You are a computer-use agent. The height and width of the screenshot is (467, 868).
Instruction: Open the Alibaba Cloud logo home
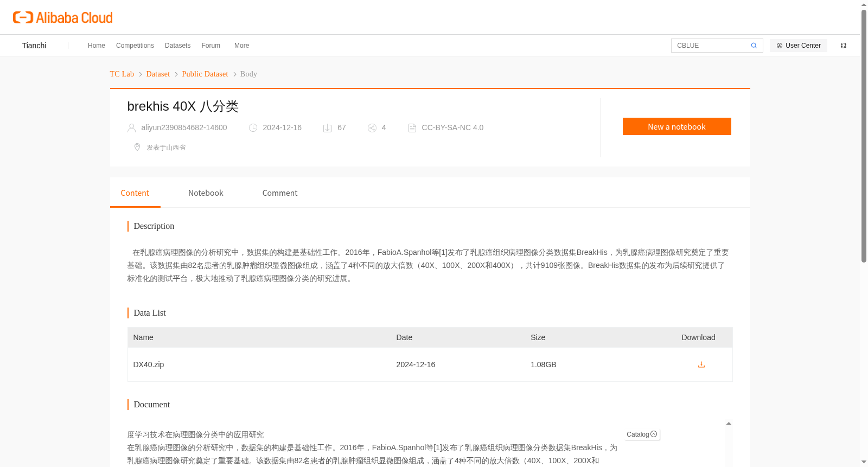click(63, 17)
